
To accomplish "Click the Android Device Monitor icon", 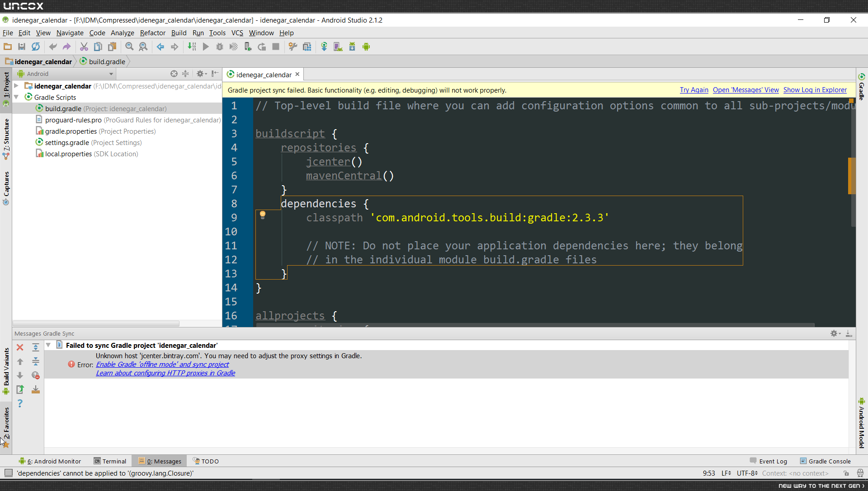I will (x=366, y=47).
